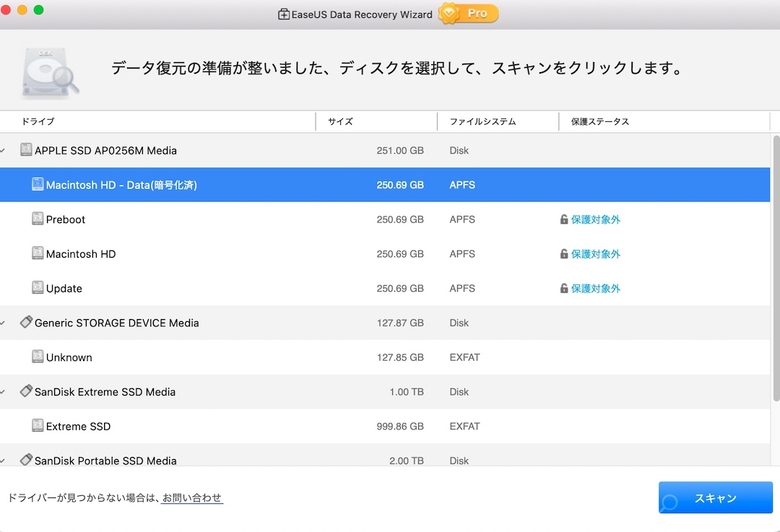Click the Update volume icon
Screen dimensions: 780x532
pyautogui.click(x=38, y=287)
